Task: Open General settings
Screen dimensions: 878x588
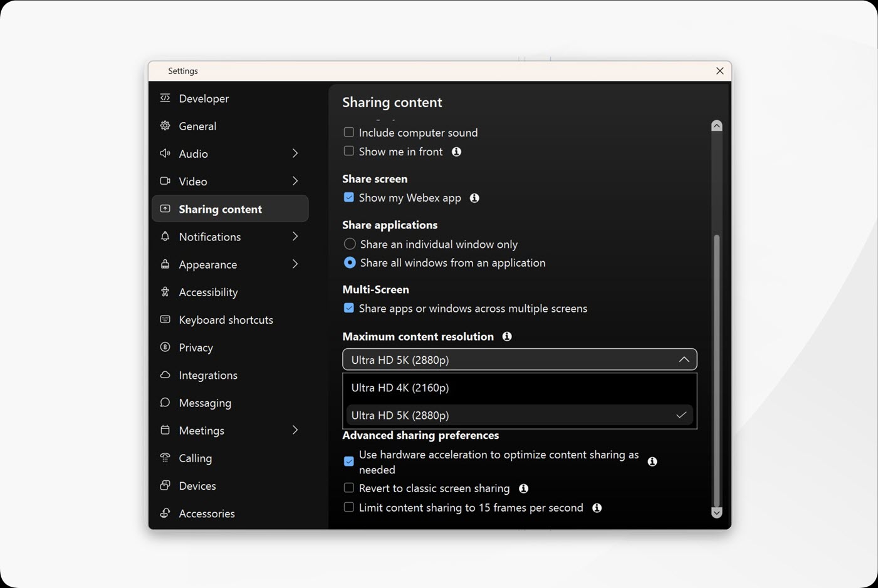Action: (230, 126)
